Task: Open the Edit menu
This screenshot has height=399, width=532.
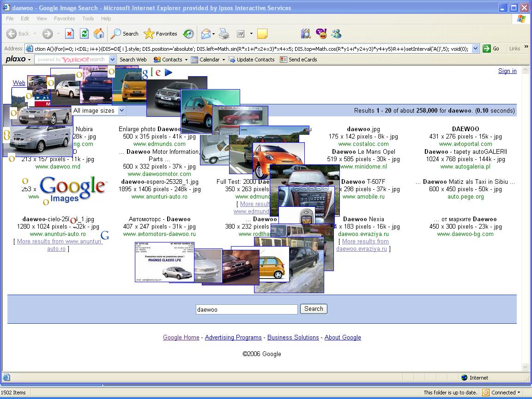Action: click(25, 18)
